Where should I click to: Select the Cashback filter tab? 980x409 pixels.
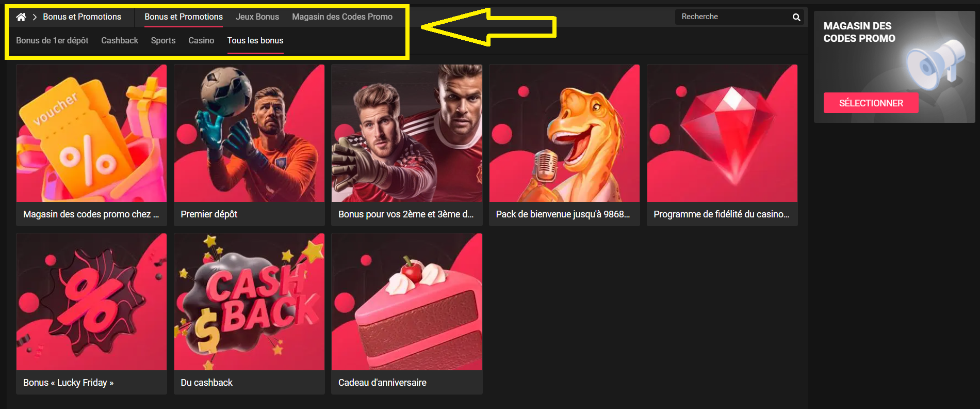(x=120, y=40)
